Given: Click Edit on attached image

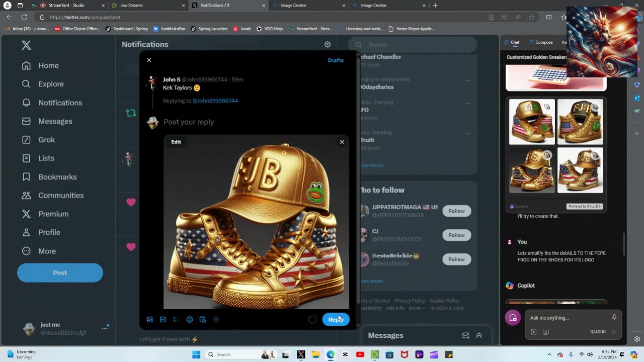Looking at the screenshot, I should click(176, 142).
